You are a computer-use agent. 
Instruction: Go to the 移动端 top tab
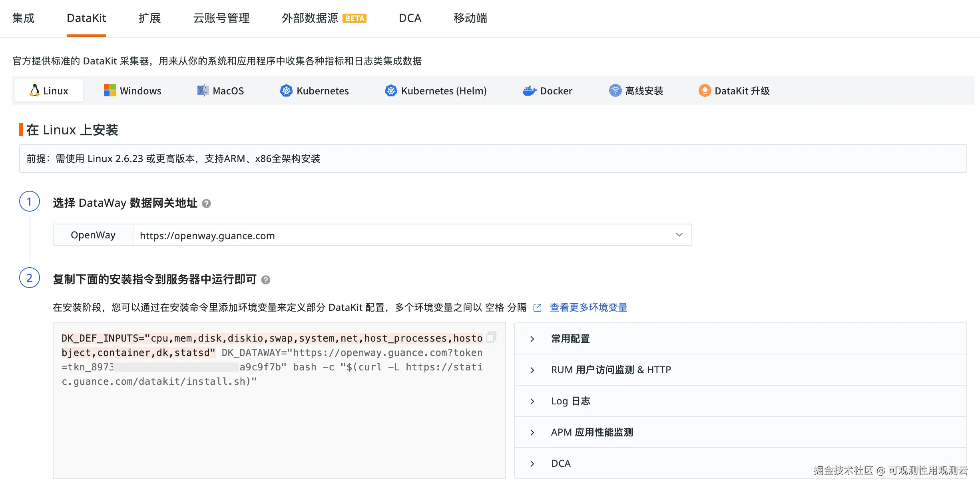tap(470, 18)
